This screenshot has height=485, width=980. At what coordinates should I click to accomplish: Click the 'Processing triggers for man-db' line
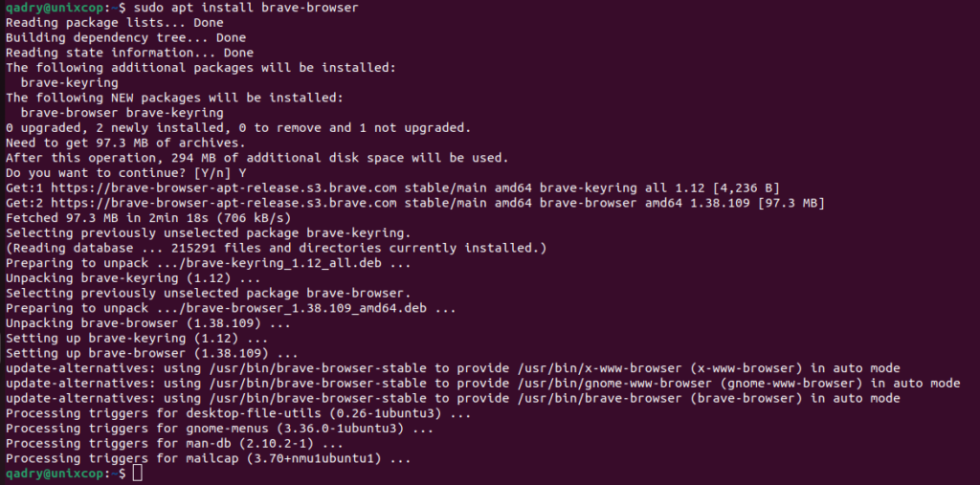pyautogui.click(x=174, y=444)
